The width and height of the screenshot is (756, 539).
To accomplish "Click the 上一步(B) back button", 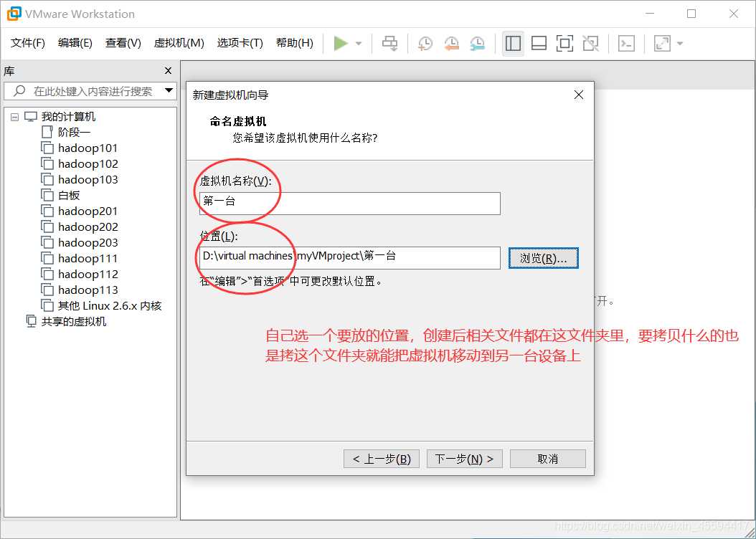I will 382,459.
